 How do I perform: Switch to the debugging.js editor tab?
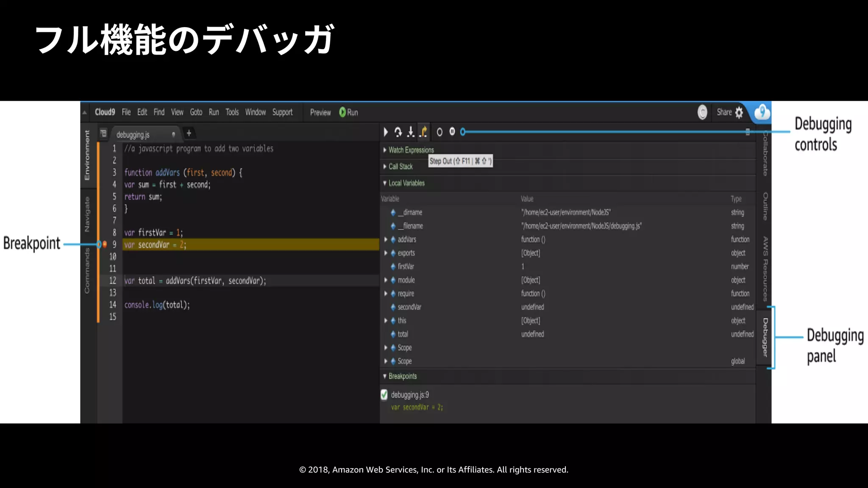[133, 135]
